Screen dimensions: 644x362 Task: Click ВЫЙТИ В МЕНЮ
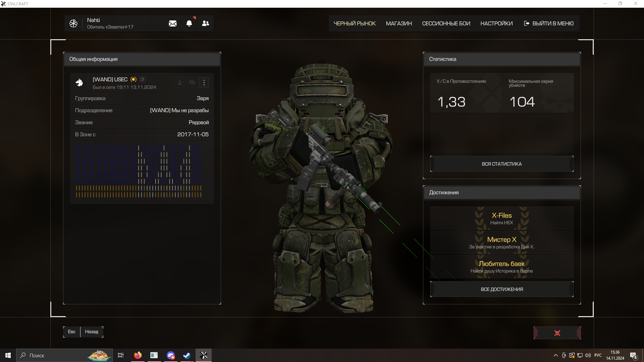[549, 23]
